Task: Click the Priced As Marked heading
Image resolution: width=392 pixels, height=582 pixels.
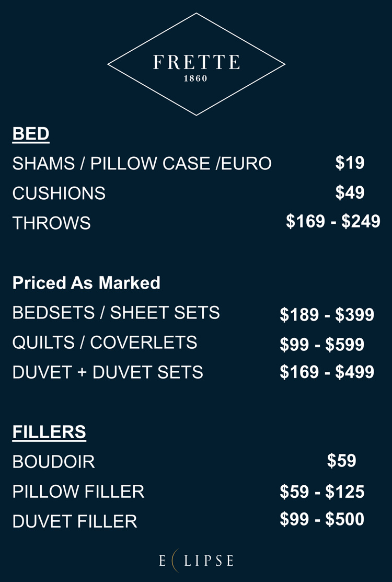Action: pos(86,283)
